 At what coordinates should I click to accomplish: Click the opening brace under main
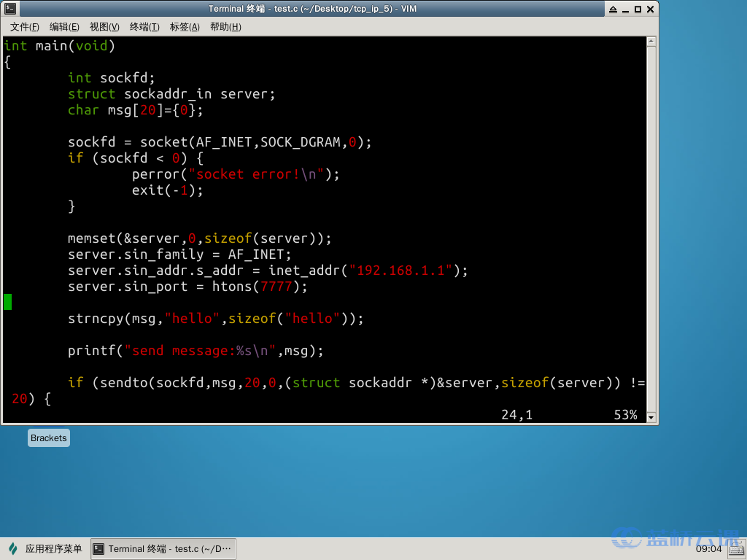(7, 62)
